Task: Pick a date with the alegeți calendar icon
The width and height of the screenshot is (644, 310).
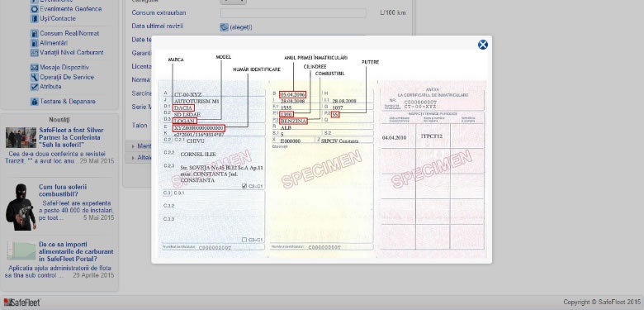Action: 224,27
